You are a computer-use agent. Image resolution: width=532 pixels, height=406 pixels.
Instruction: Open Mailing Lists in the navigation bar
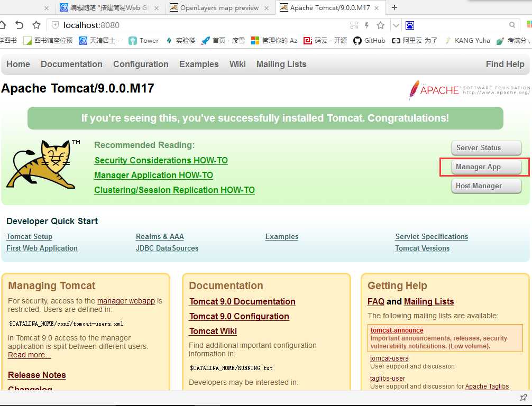click(281, 64)
